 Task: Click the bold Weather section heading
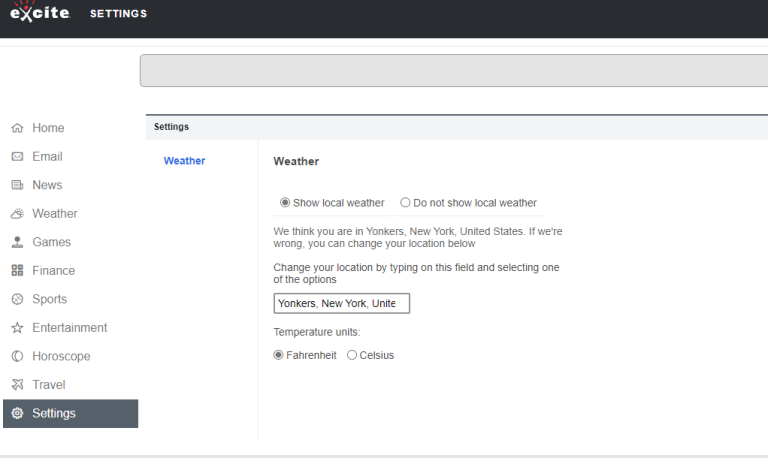pos(296,161)
